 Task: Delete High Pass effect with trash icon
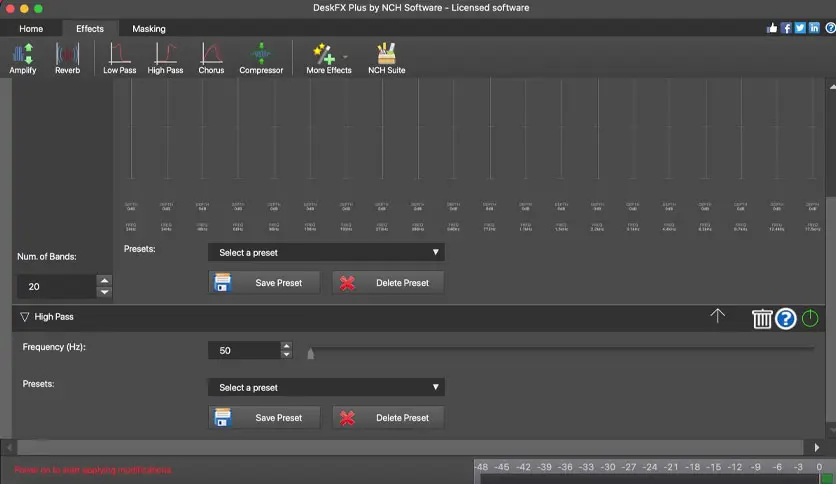pyautogui.click(x=761, y=319)
